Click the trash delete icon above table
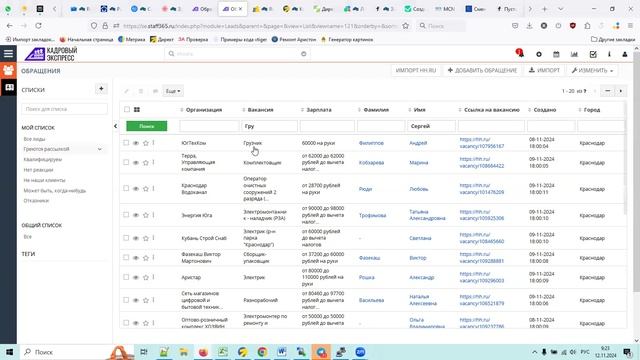640x360 pixels. click(141, 91)
